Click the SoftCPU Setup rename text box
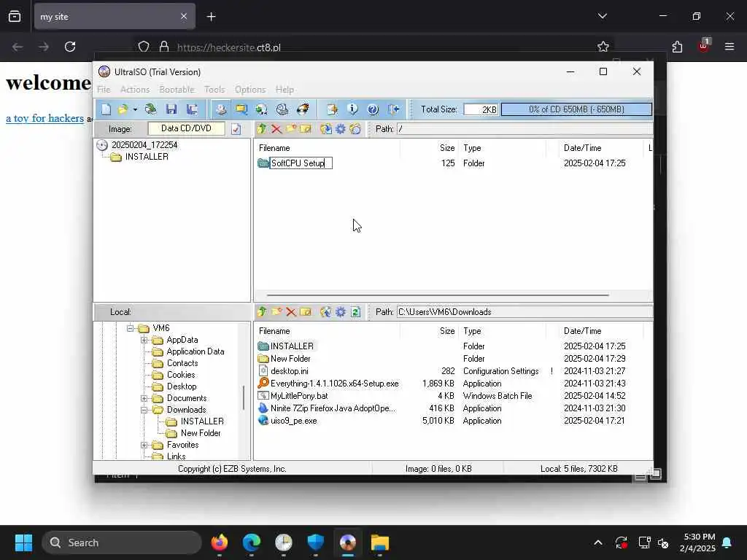This screenshot has height=560, width=747. pyautogui.click(x=301, y=163)
